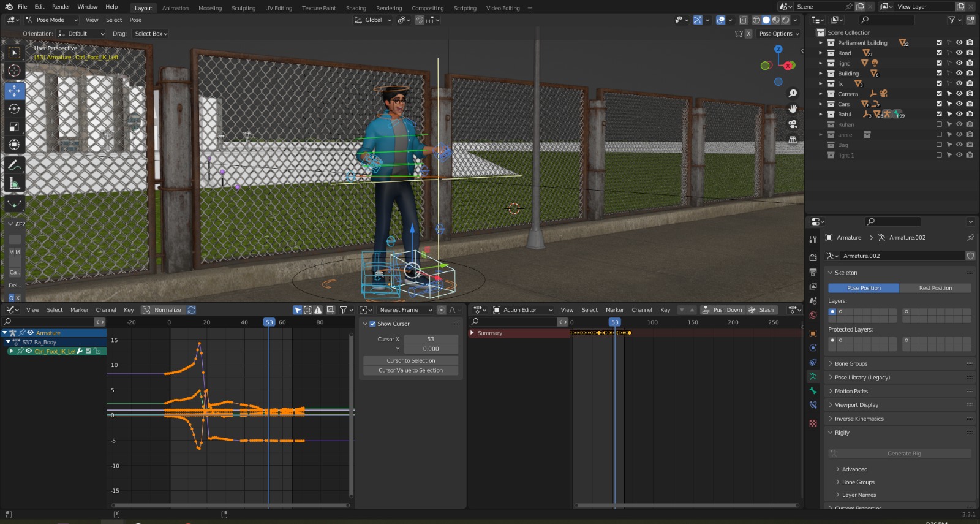Open the Marker menu in graph editor
Image resolution: width=980 pixels, height=524 pixels.
coord(79,310)
